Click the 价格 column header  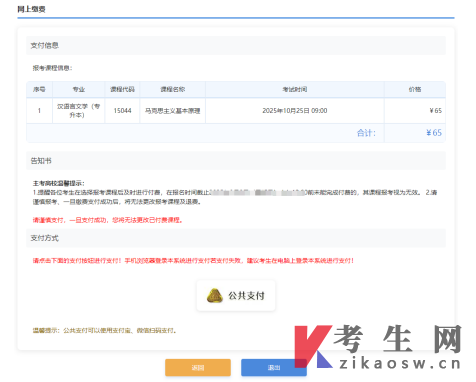(x=415, y=89)
